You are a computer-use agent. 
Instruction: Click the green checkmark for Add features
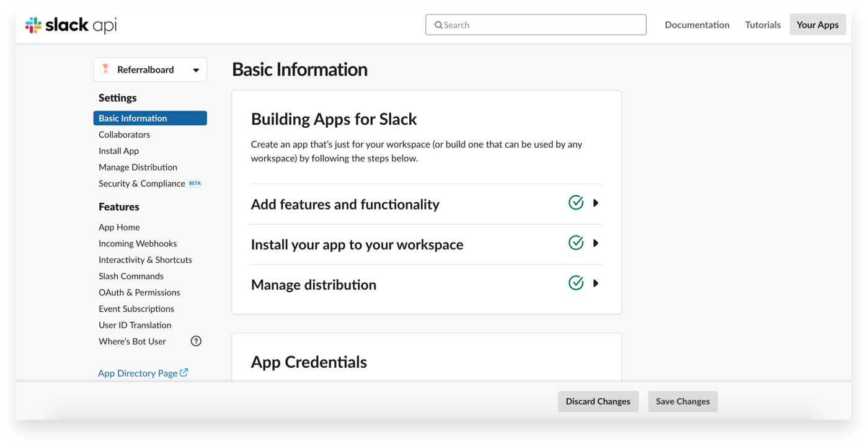pos(576,203)
